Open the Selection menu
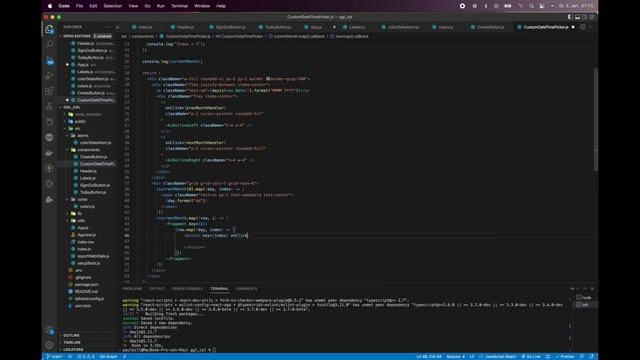The height and width of the screenshot is (360, 640). 113,6
